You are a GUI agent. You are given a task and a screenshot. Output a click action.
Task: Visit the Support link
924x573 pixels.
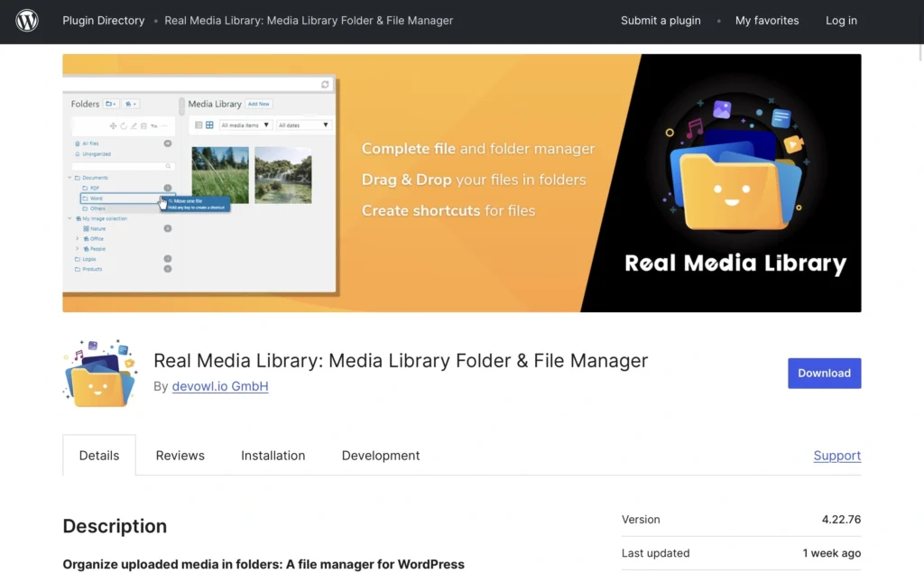point(836,455)
